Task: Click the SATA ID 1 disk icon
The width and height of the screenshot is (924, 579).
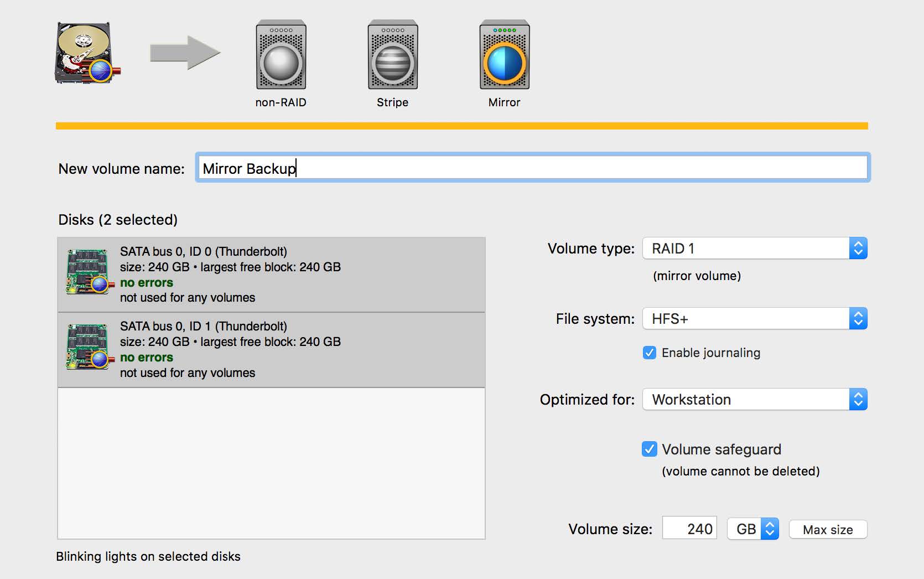Action: pos(87,347)
